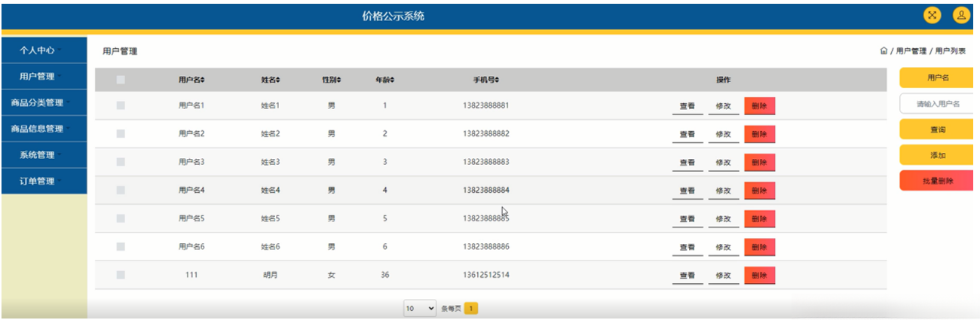Sort by the 用户名 column header
980x320 pixels.
coord(191,80)
